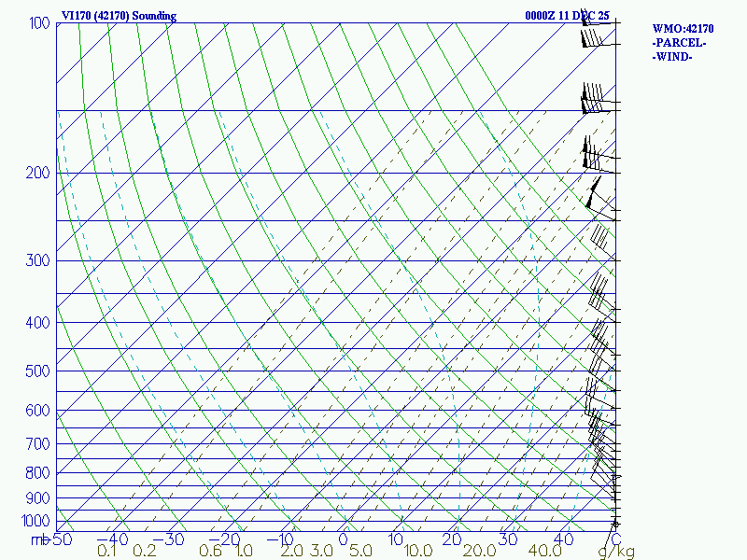Click the 800 pressure axis label
Image resolution: width=747 pixels, height=560 pixels.
point(37,472)
